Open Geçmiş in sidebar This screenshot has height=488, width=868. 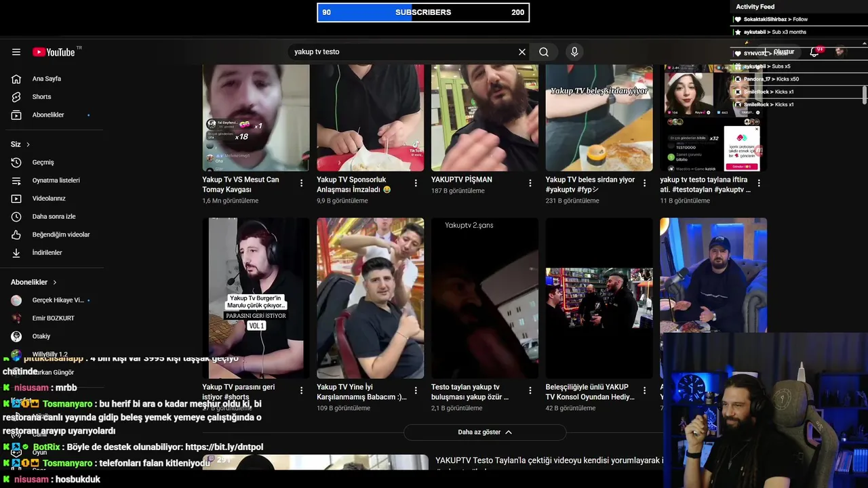(x=43, y=162)
